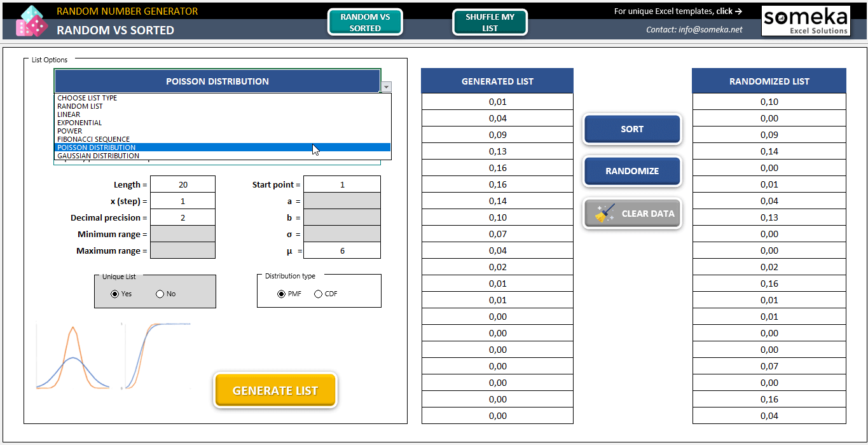Open the list type dropdown arrow

coord(386,86)
